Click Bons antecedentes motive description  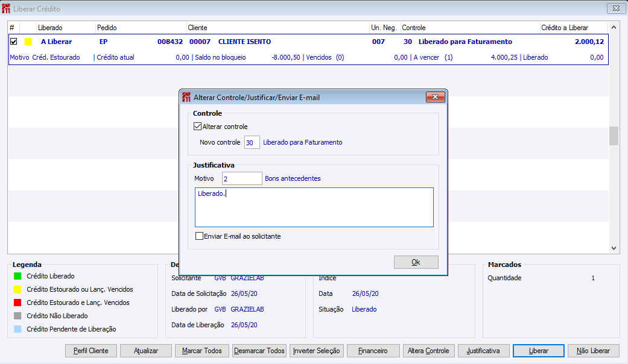click(293, 178)
